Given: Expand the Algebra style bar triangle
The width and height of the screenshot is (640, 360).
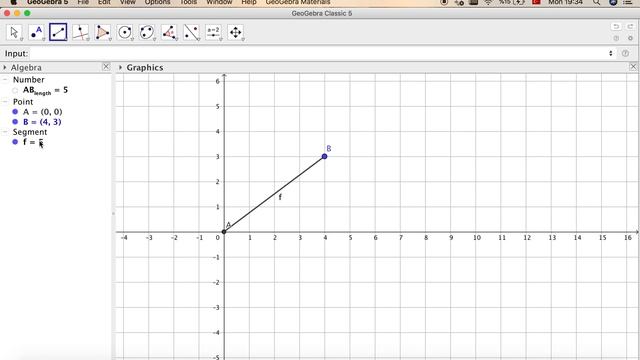Looking at the screenshot, I should tap(5, 67).
